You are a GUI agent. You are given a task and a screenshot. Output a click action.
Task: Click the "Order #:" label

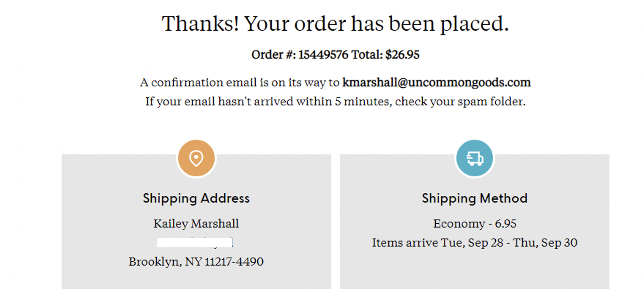click(274, 55)
